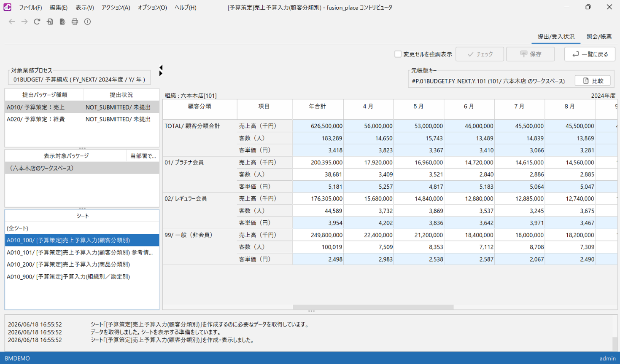Click the admin status bar entry
This screenshot has width=620, height=364.
(607, 359)
